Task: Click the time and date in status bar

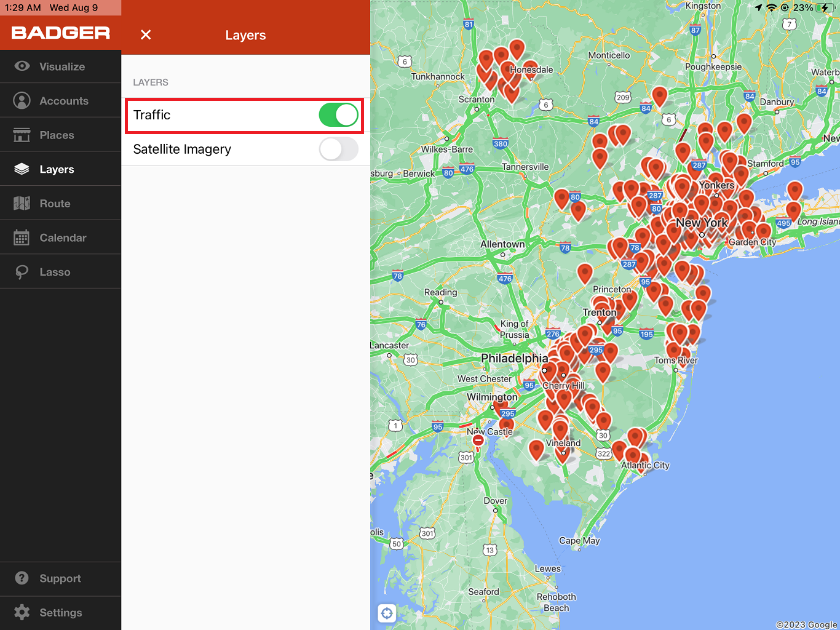Action: [x=51, y=7]
